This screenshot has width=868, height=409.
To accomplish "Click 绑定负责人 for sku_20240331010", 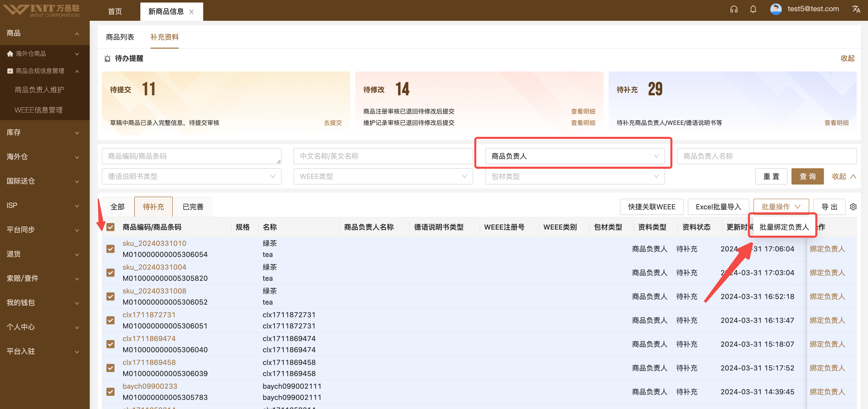I will [827, 249].
